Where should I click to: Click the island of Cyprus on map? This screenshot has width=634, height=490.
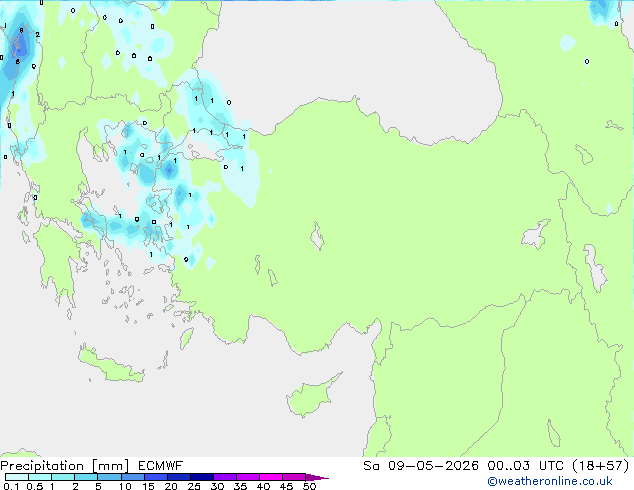click(x=311, y=397)
